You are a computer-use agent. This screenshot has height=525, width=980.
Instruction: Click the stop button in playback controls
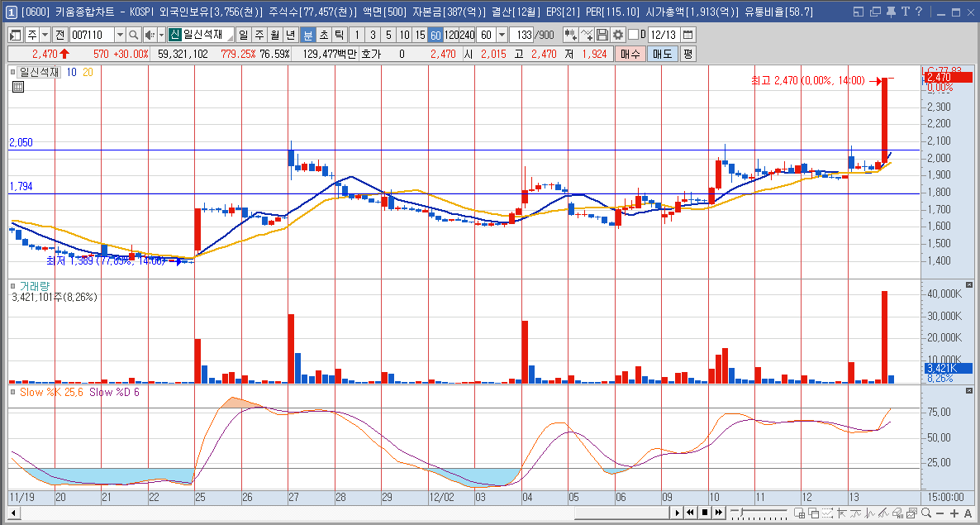pos(705,513)
